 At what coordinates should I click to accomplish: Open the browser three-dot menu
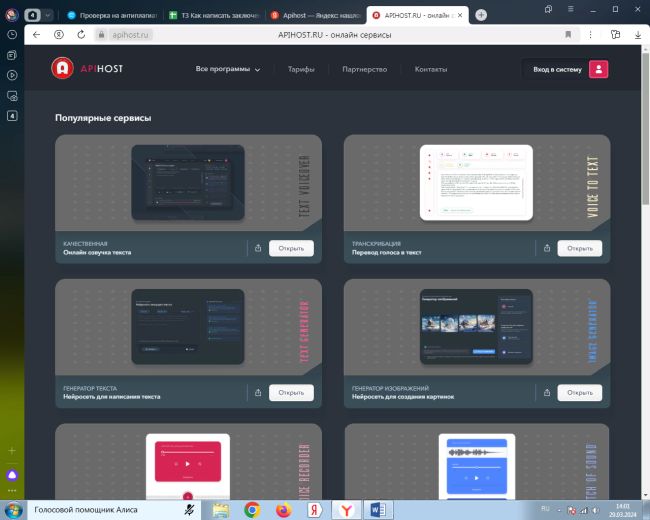click(x=590, y=35)
